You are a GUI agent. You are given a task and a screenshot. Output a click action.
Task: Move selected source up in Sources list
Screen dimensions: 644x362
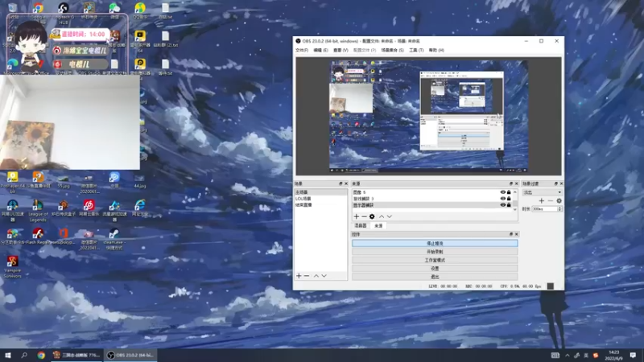382,216
